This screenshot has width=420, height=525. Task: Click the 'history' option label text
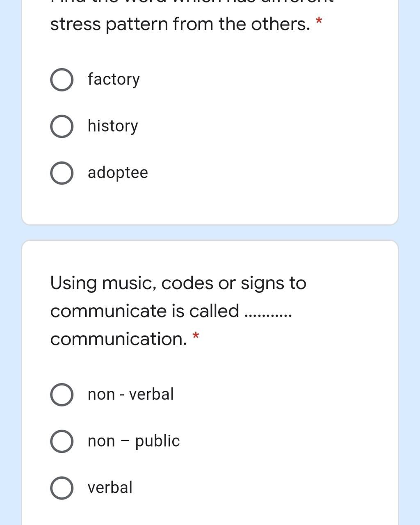point(113,126)
